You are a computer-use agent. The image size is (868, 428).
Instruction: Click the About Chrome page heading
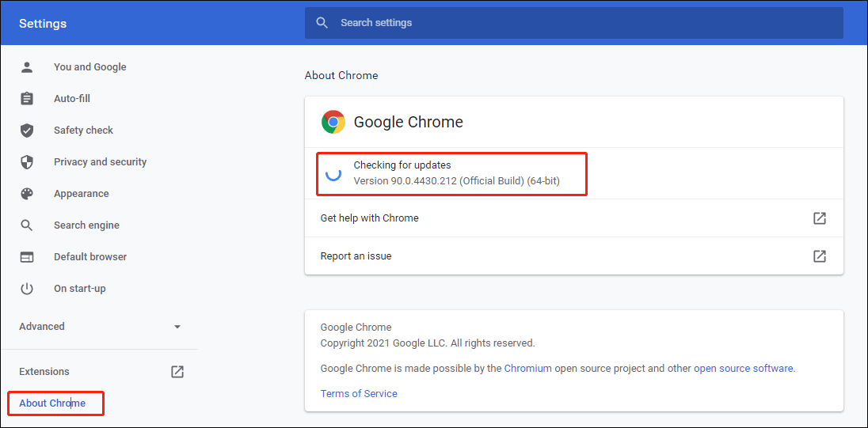coord(341,76)
